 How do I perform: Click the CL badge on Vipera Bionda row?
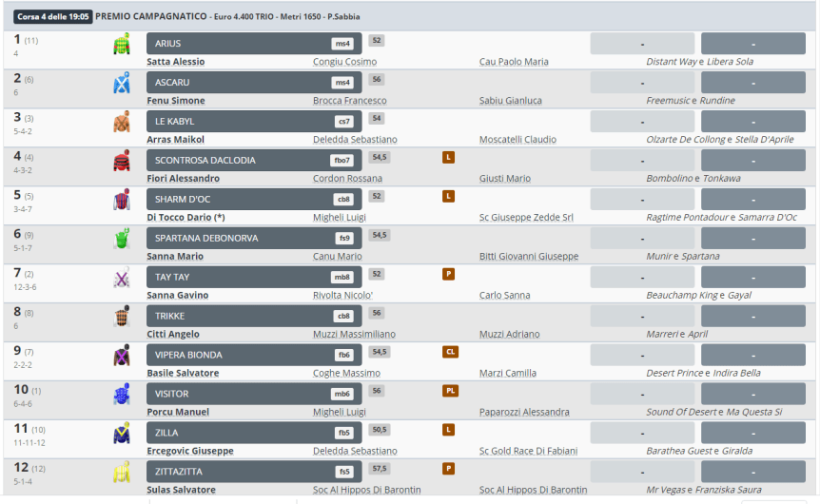coord(450,352)
